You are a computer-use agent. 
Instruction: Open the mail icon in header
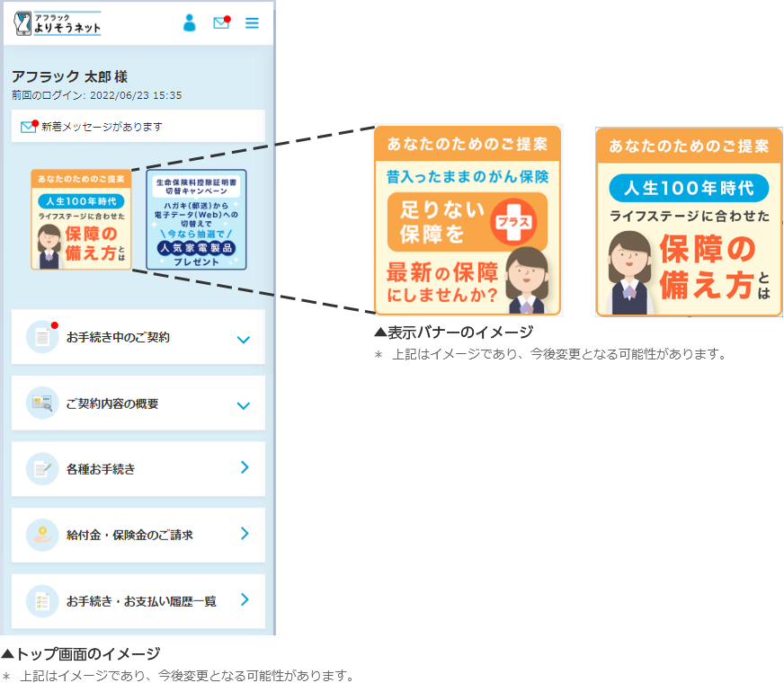point(221,23)
